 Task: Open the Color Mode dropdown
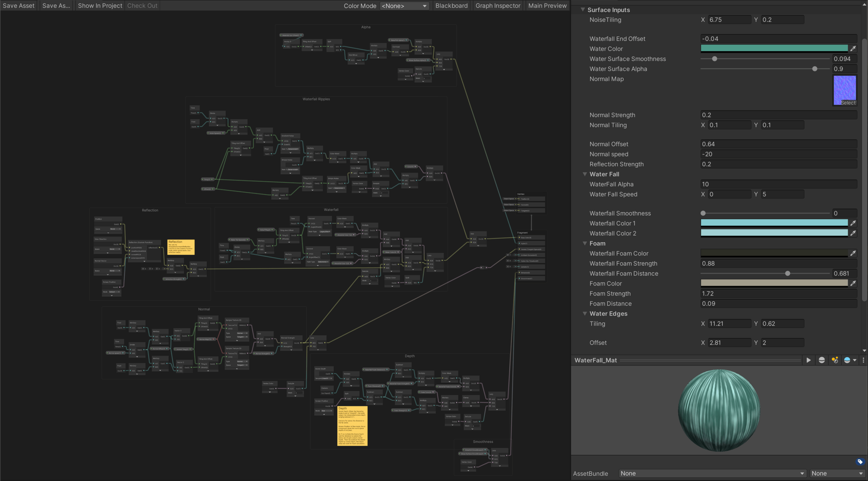tap(404, 6)
